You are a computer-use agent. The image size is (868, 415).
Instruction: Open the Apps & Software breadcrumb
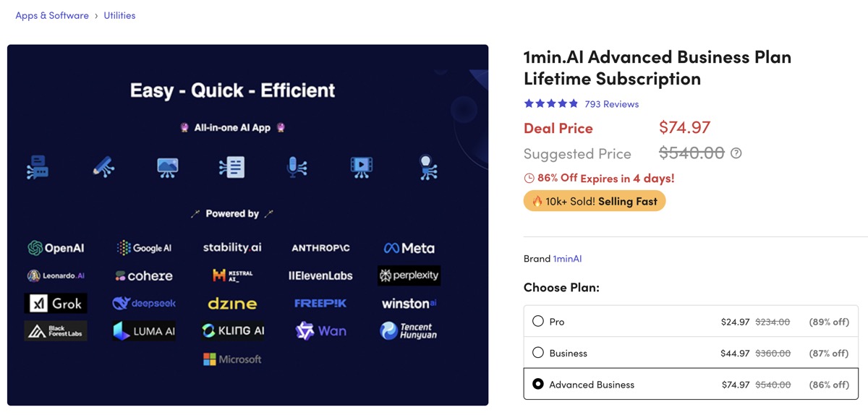(52, 15)
